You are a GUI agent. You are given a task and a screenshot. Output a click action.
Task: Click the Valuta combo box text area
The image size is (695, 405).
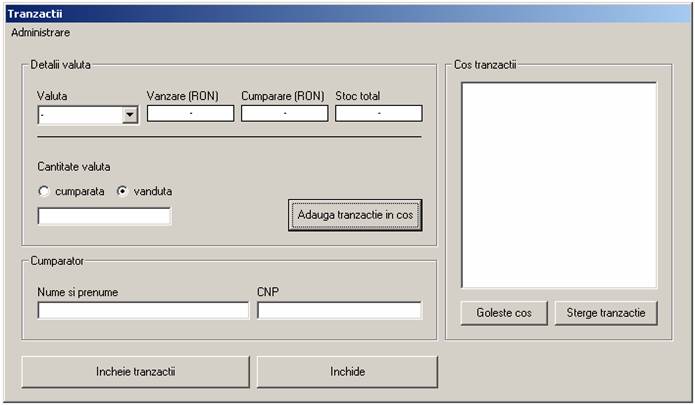tap(79, 115)
